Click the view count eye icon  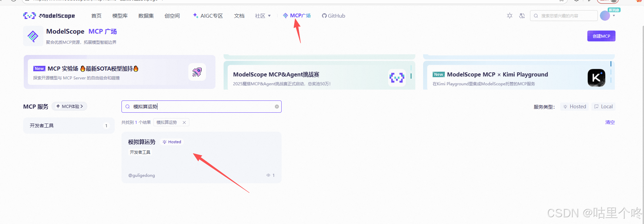coord(268,175)
